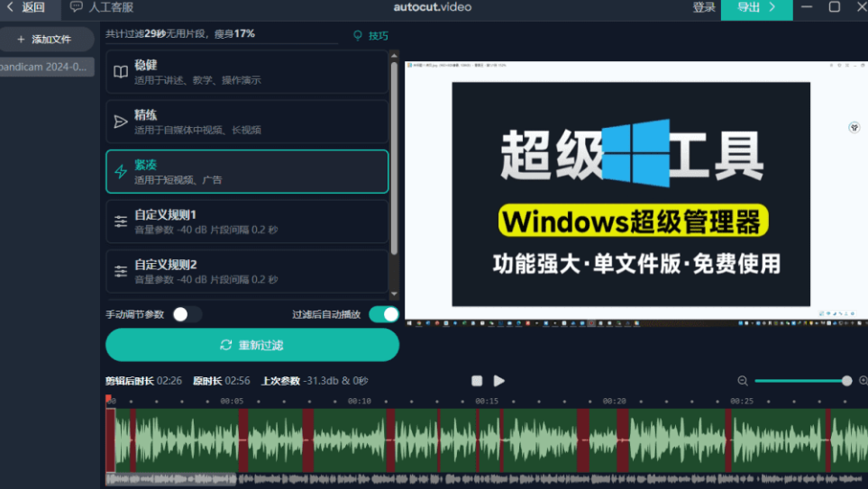Toggle 手动调节参数 switch
This screenshot has width=868, height=489.
pyautogui.click(x=187, y=314)
